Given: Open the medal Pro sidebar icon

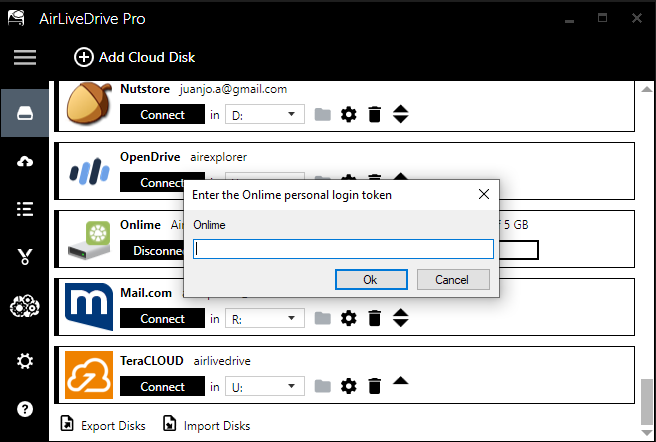Looking at the screenshot, I should [25, 257].
